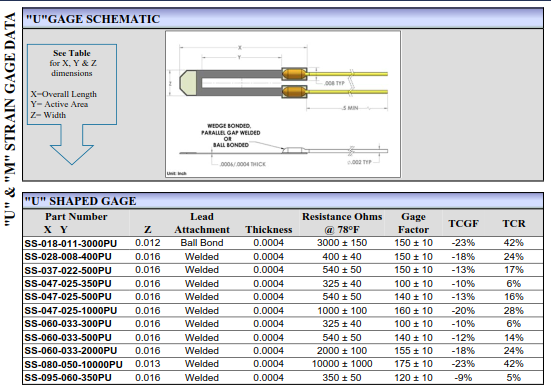Click the Thickness column header

click(x=269, y=229)
